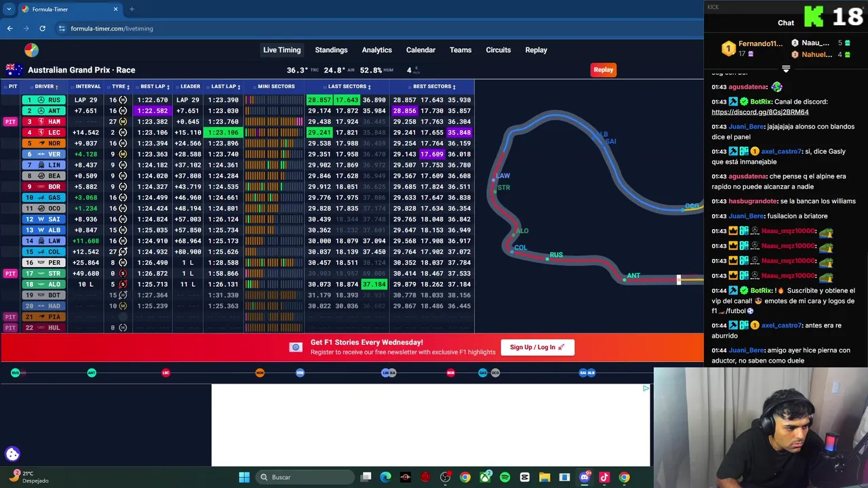Open File Explorer from taskbar
The height and width of the screenshot is (488, 868).
(545, 477)
